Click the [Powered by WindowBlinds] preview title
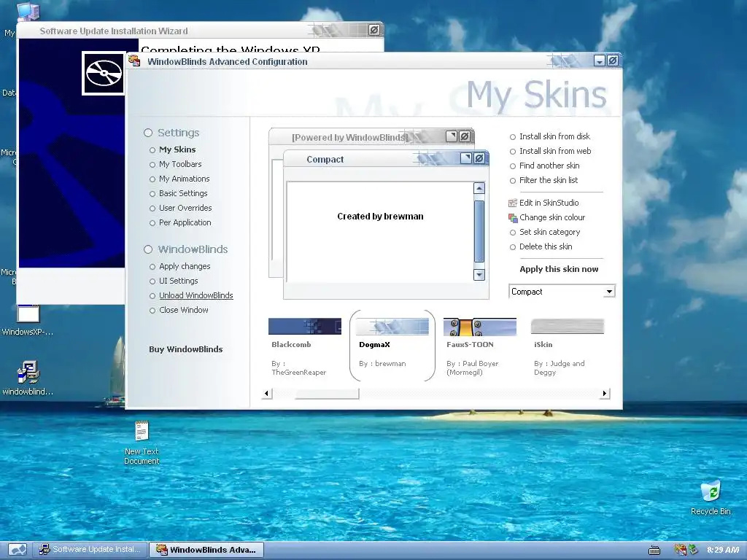 (350, 138)
